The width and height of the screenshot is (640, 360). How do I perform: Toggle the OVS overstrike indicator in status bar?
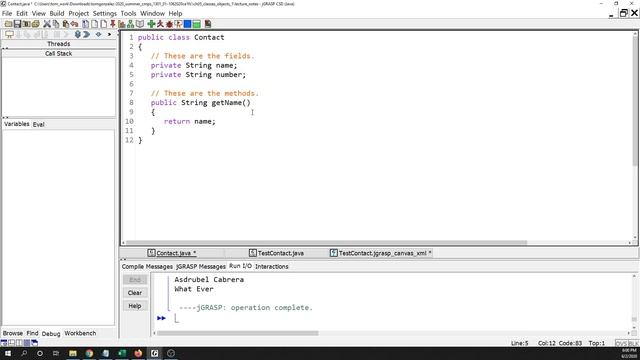(621, 343)
